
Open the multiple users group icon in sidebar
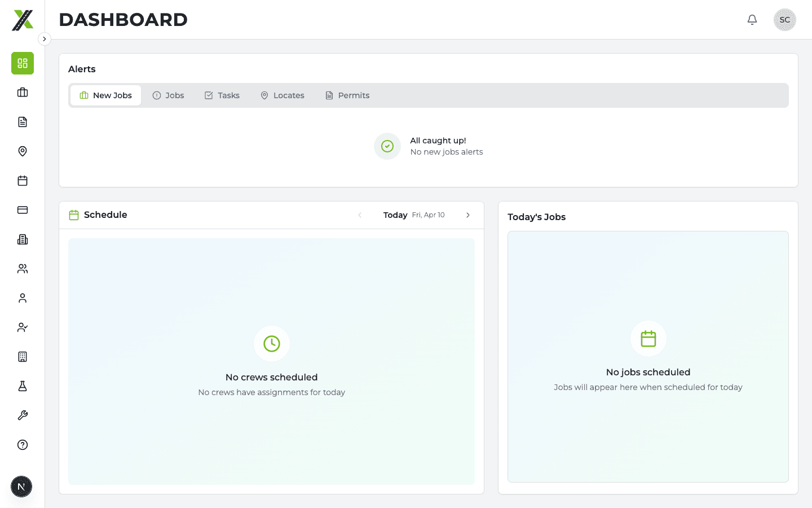pos(23,269)
